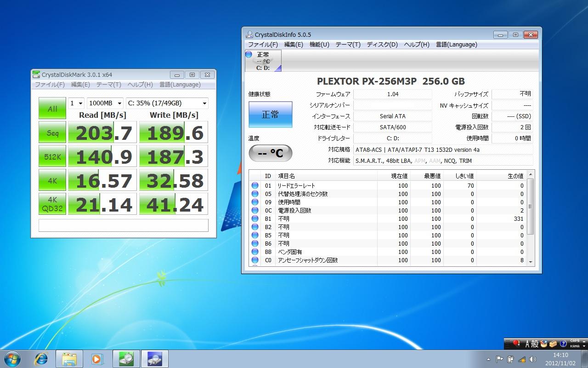Click the temperature -- °C indicator

coord(270,153)
